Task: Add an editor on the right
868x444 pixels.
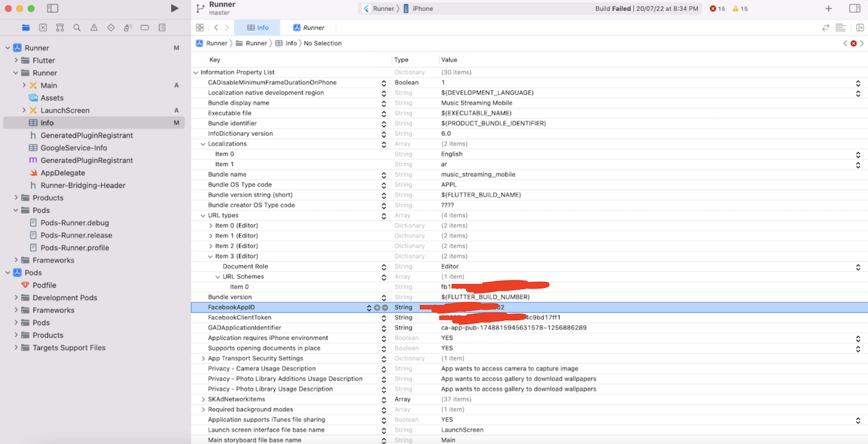Action: pos(860,27)
